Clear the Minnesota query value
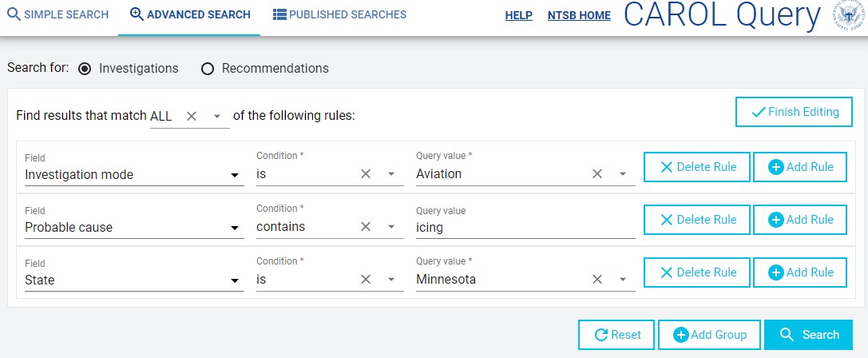Viewport: 868px width, 358px height. click(x=597, y=280)
